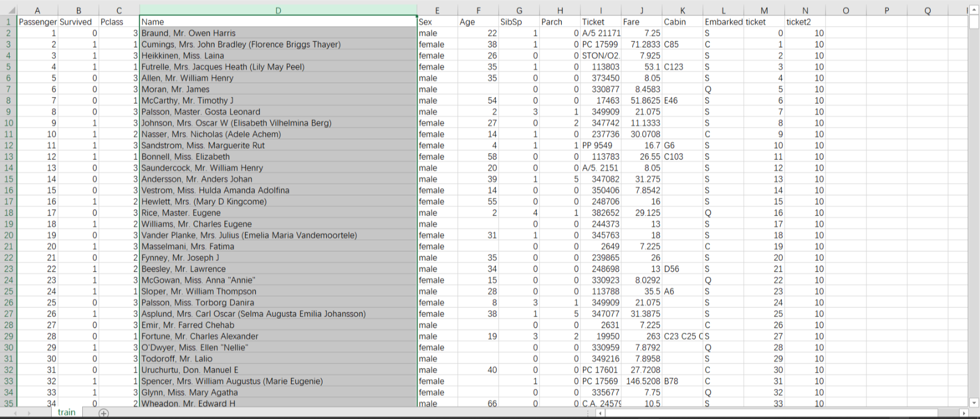This screenshot has height=419, width=980.
Task: Click the Embarked header cell
Action: click(724, 22)
